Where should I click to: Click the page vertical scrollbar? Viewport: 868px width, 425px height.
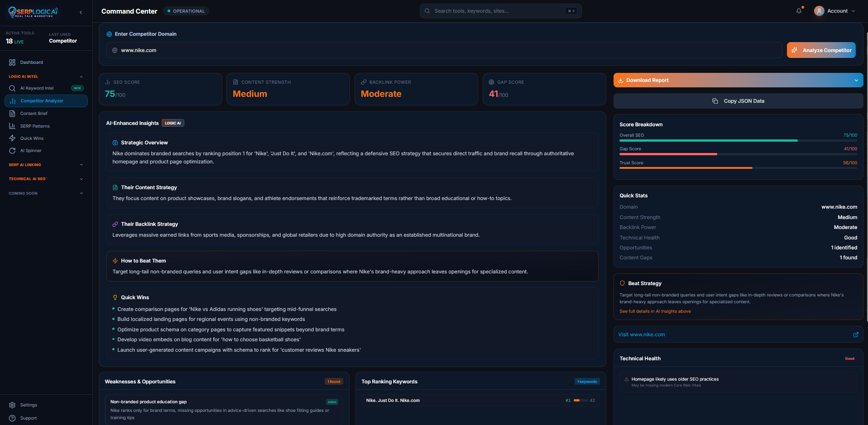pyautogui.click(x=867, y=177)
